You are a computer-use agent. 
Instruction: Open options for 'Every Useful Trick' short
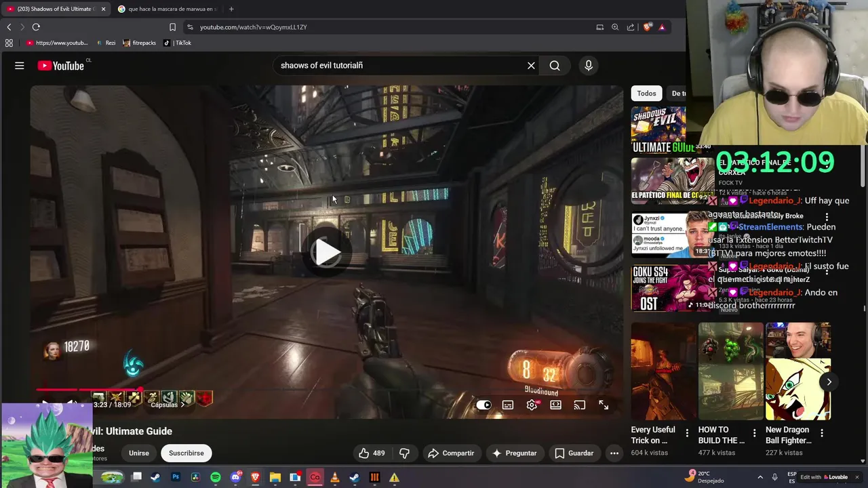pos(687,432)
